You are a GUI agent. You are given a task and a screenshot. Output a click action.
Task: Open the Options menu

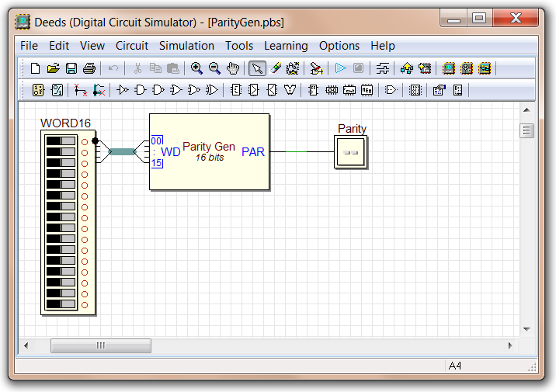click(339, 46)
